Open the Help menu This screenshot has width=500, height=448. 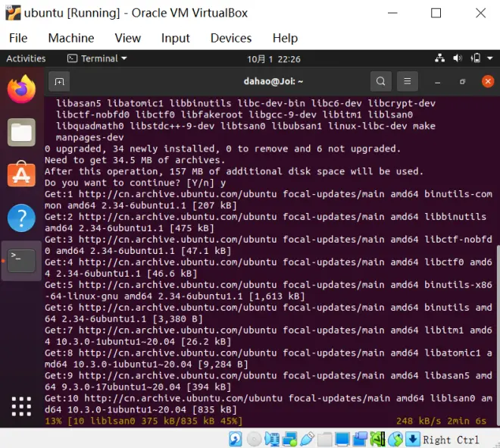[285, 38]
